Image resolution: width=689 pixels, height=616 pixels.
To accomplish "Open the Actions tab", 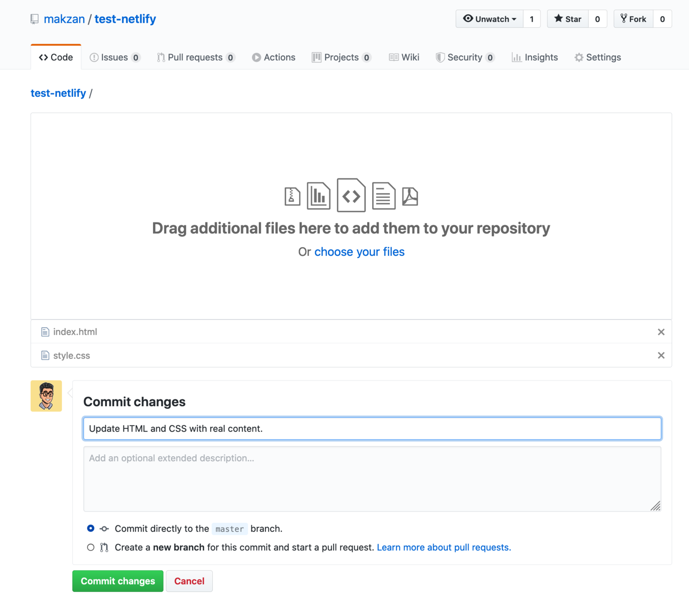I will [273, 57].
